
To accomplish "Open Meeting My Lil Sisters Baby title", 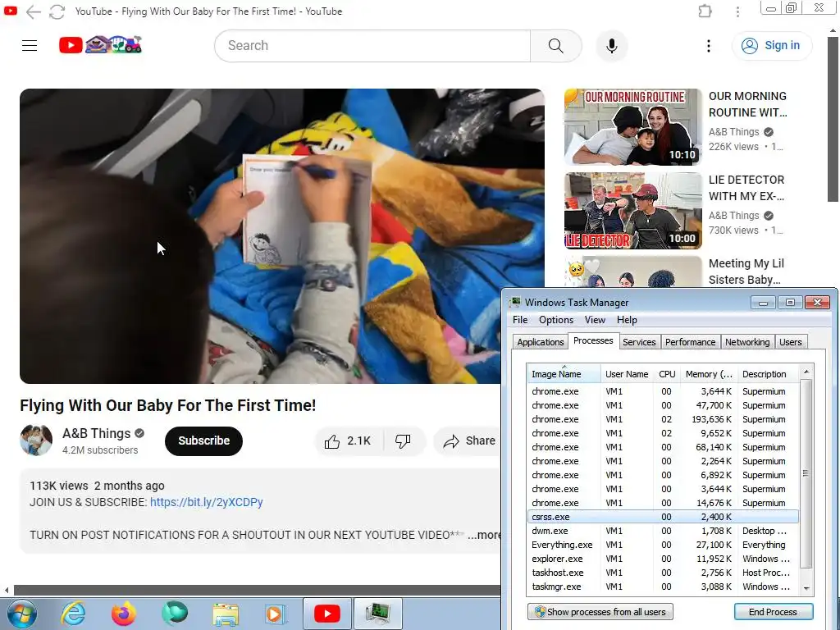I will (x=746, y=272).
